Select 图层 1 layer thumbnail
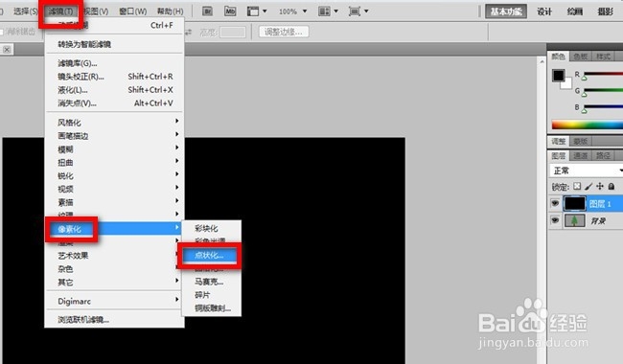 tap(574, 204)
